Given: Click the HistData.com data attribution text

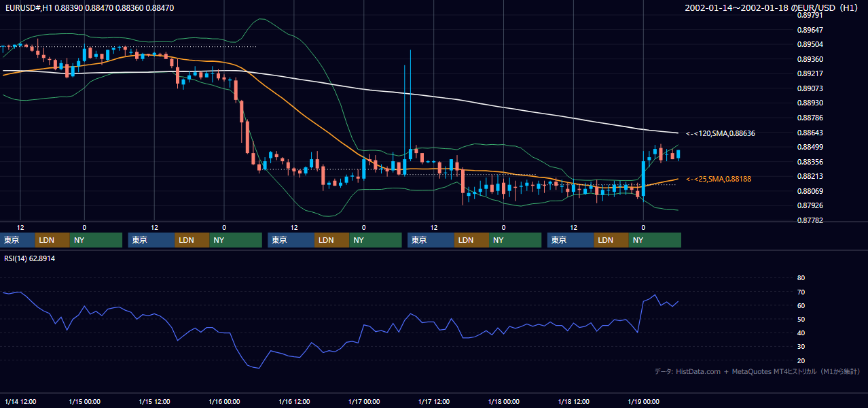Looking at the screenshot, I should tap(757, 372).
